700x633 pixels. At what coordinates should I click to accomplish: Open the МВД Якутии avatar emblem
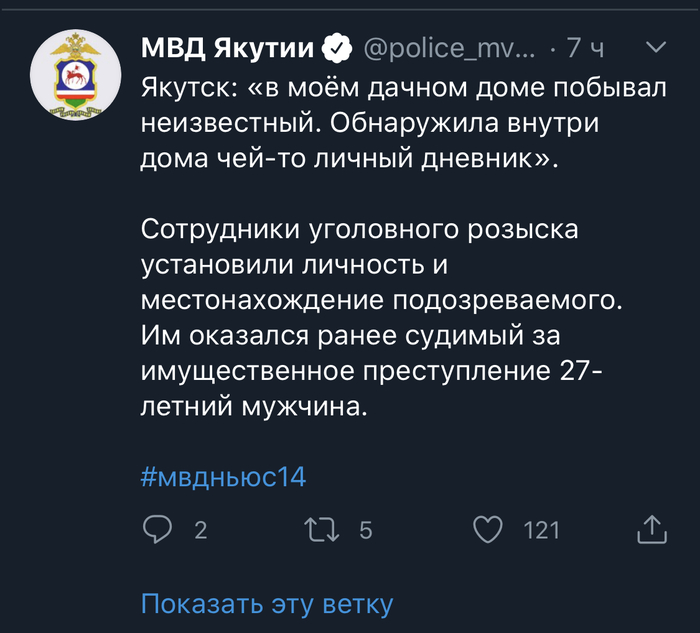(x=75, y=75)
